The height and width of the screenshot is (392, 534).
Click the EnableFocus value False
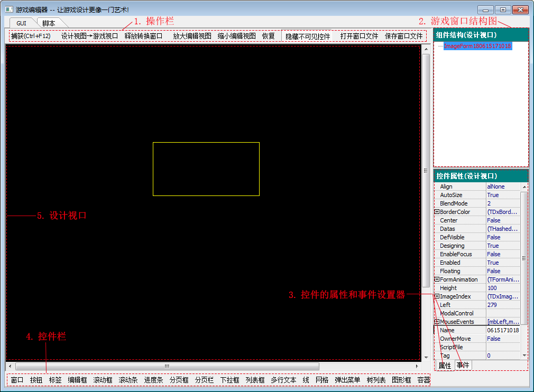[503, 254]
